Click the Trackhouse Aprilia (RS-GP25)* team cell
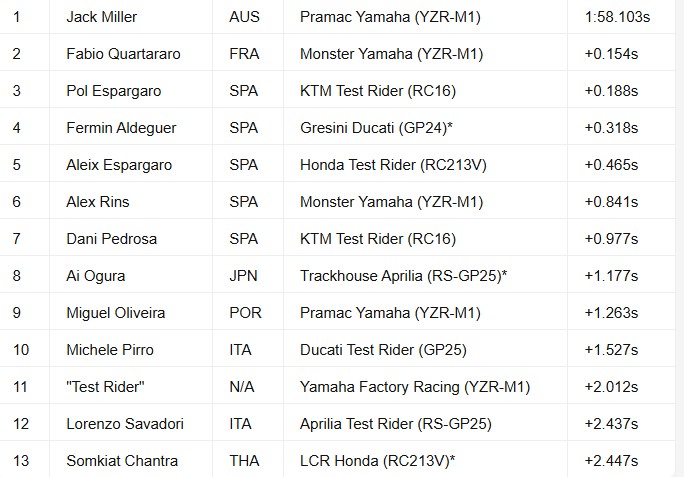Image resolution: width=684 pixels, height=477 pixels. [x=403, y=276]
